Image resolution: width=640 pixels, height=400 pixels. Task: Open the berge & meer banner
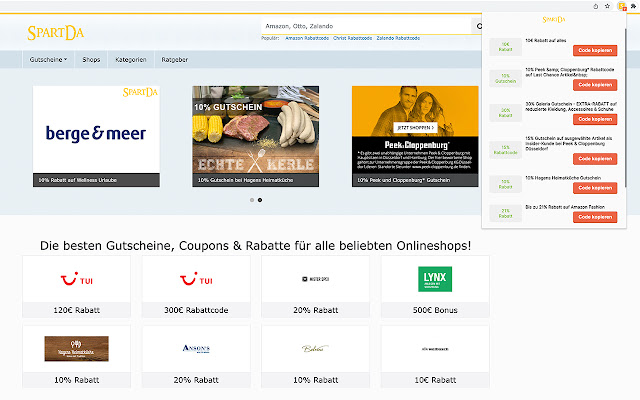(x=96, y=136)
